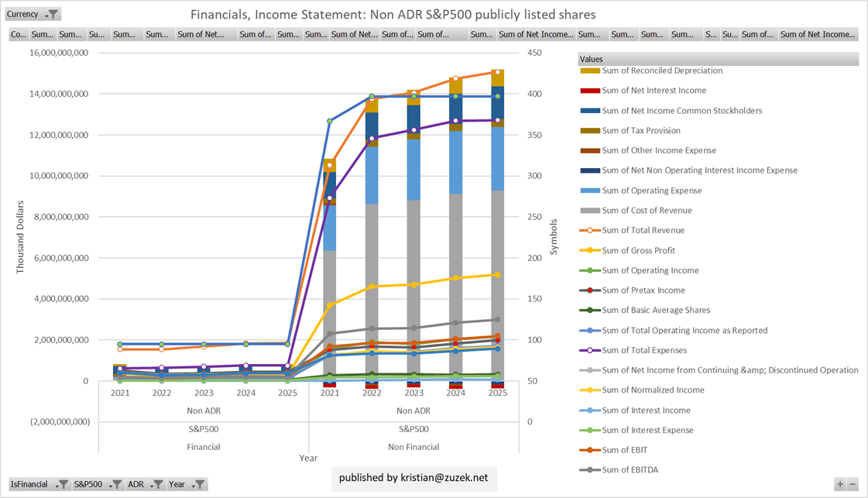Image resolution: width=868 pixels, height=498 pixels.
Task: Click Sum of EBITDA legend marker
Action: coord(590,469)
